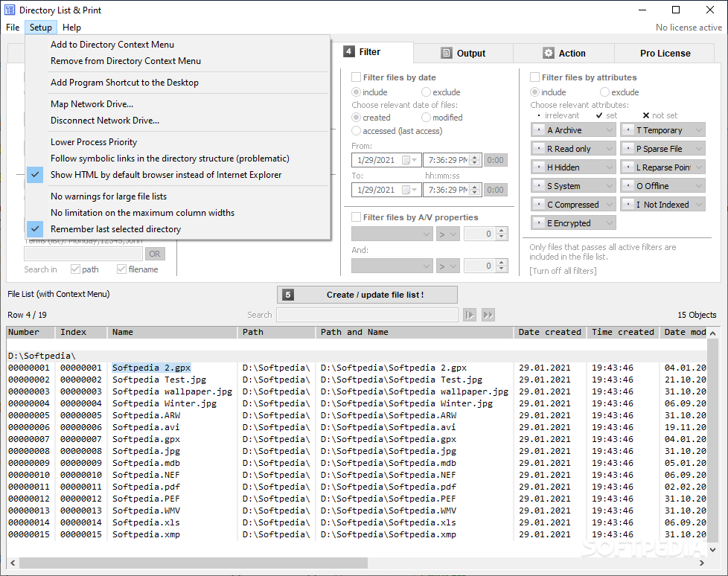Open the I Not Indexed attribute dropdown
This screenshot has width=728, height=576.
[x=662, y=204]
